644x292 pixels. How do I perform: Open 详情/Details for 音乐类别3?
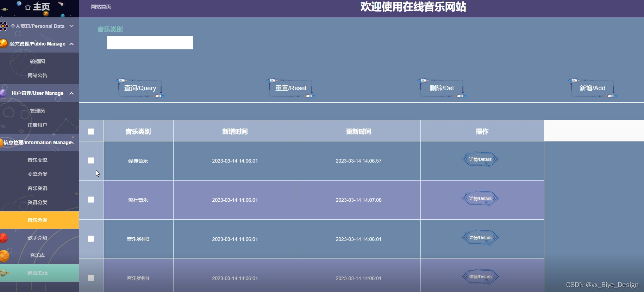[480, 238]
